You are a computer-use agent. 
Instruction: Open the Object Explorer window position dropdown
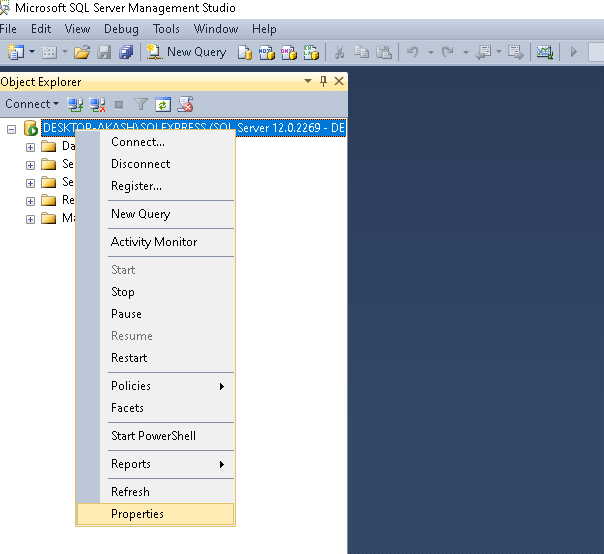pos(308,81)
